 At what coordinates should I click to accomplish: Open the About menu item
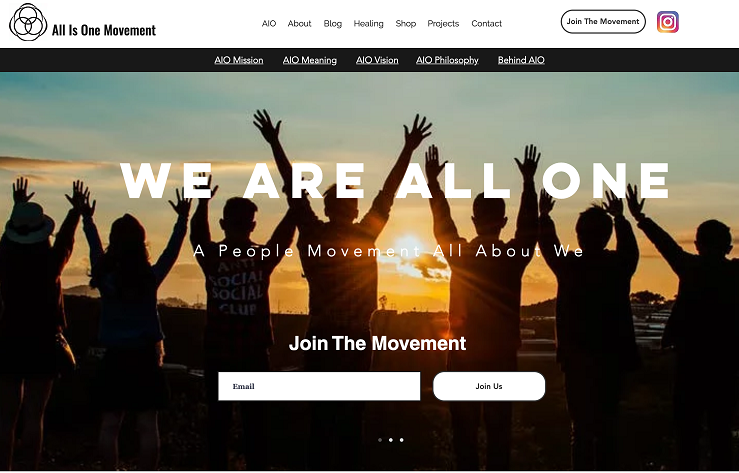[299, 24]
